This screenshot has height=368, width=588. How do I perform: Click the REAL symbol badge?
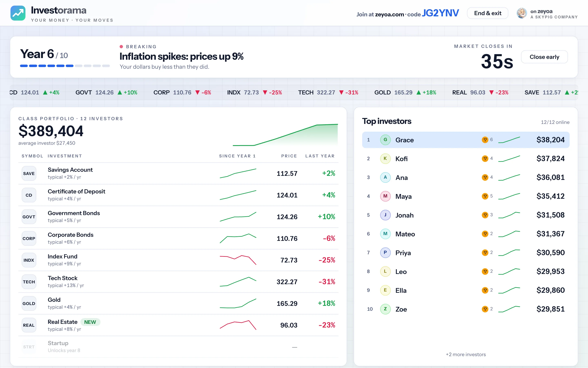tap(29, 325)
